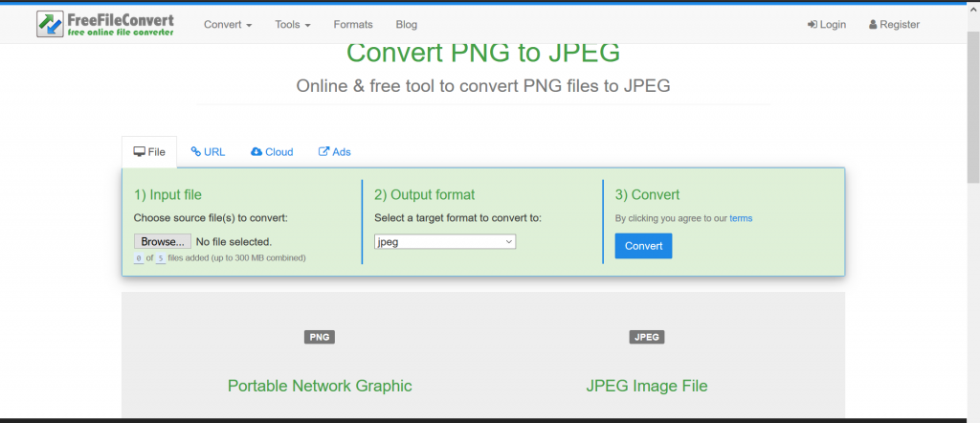The image size is (980, 423).
Task: Click the "2) Output format" heading
Action: tap(424, 195)
